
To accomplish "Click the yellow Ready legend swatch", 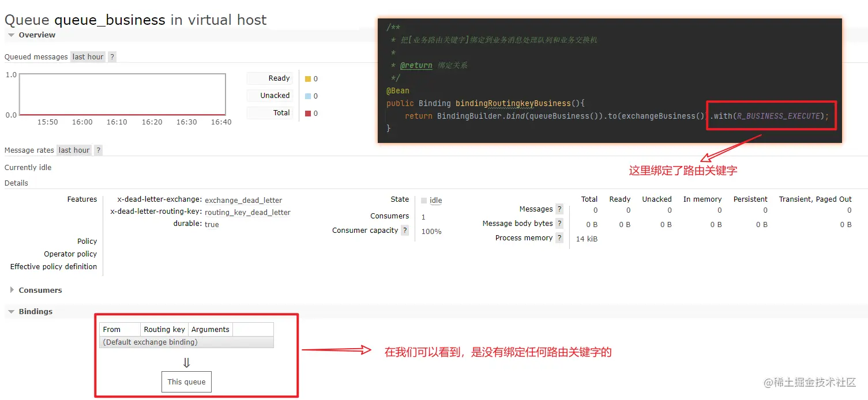I will (308, 79).
